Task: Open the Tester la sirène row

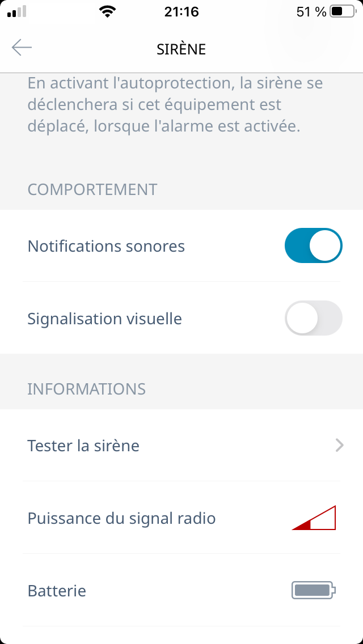Action: 83,446
